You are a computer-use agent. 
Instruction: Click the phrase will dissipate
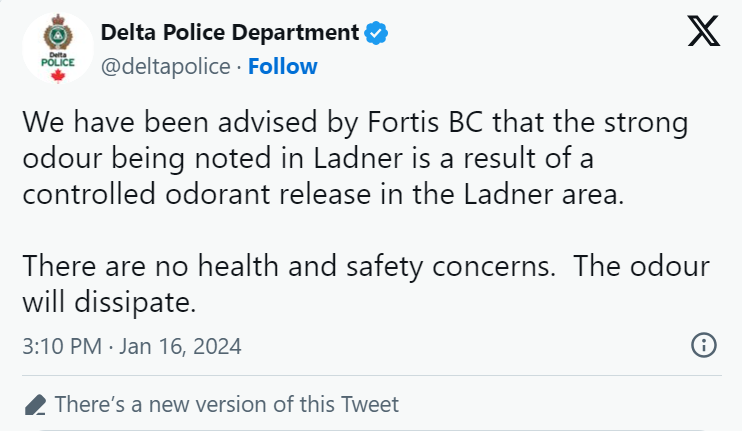tap(109, 302)
